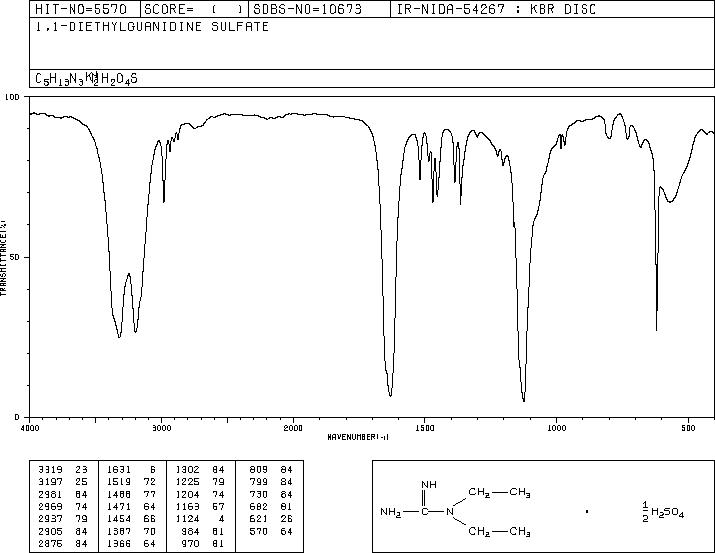Screen dimensions: 715x553
Task: Click the peak table value 1488
Action: click(119, 494)
